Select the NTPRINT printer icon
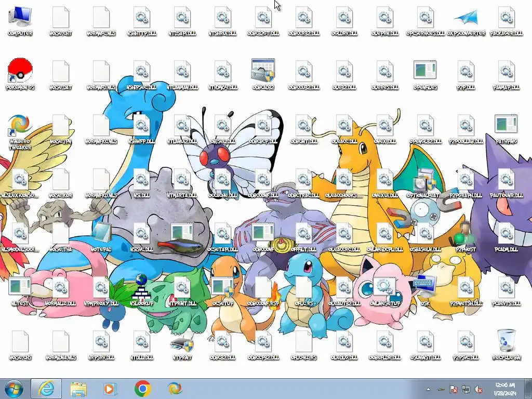The image size is (532, 399). tap(182, 343)
